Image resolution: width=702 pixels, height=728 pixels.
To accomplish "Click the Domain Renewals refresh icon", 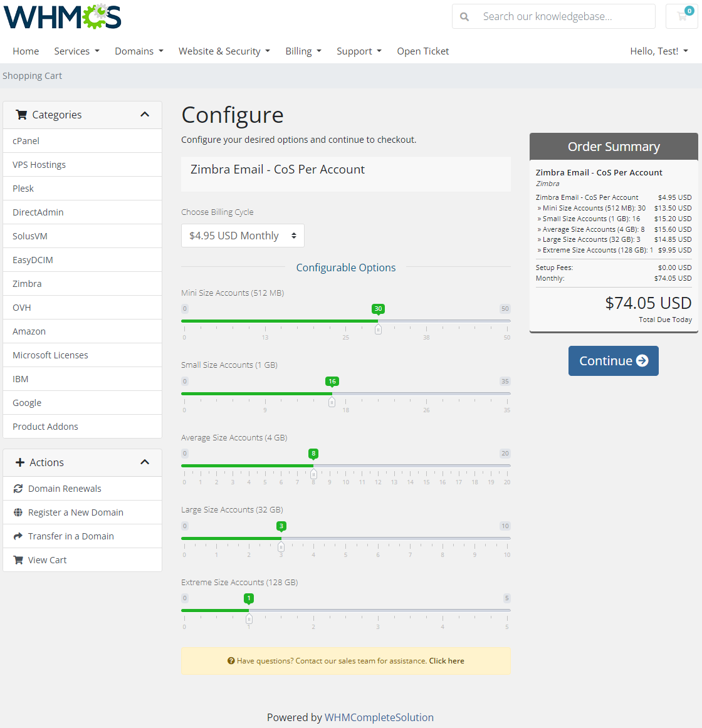I will click(x=18, y=489).
